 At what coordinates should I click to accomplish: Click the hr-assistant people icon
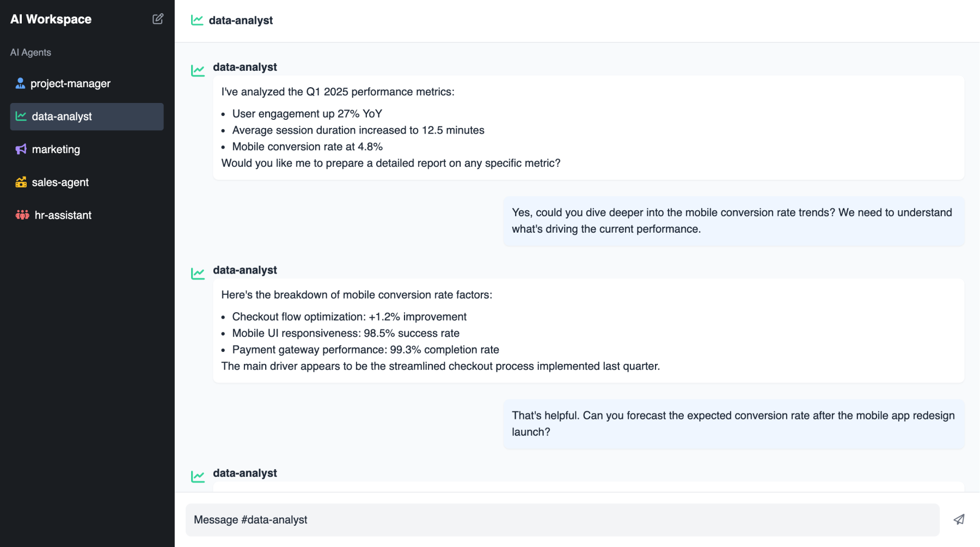[22, 215]
